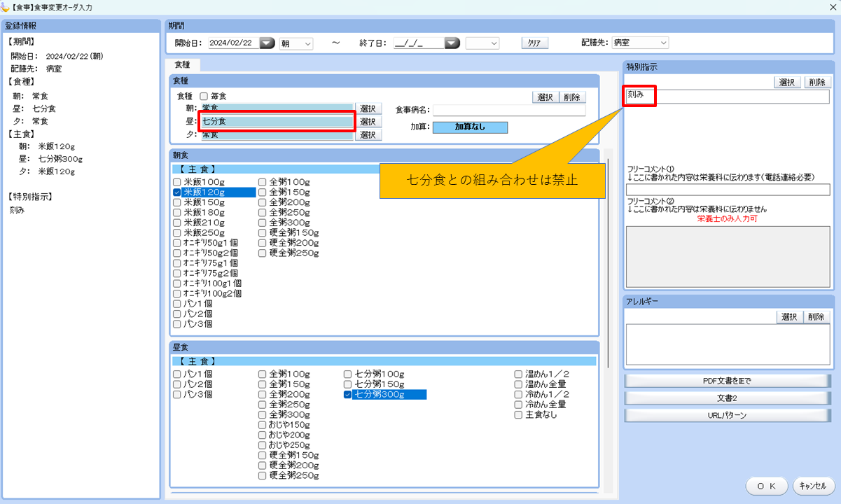Screen dimensions: 841x504
Task: Click the 特別指示 field containing 刻み
Action: (728, 97)
